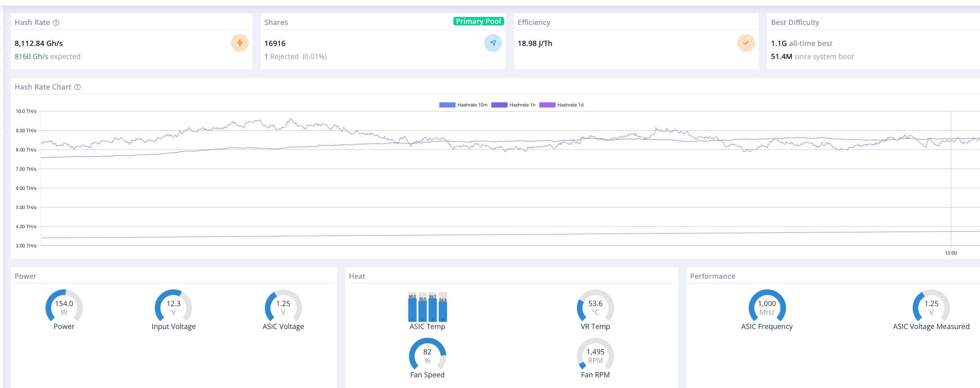
Task: Hide the Hashrate 1h legend series
Action: (514, 105)
